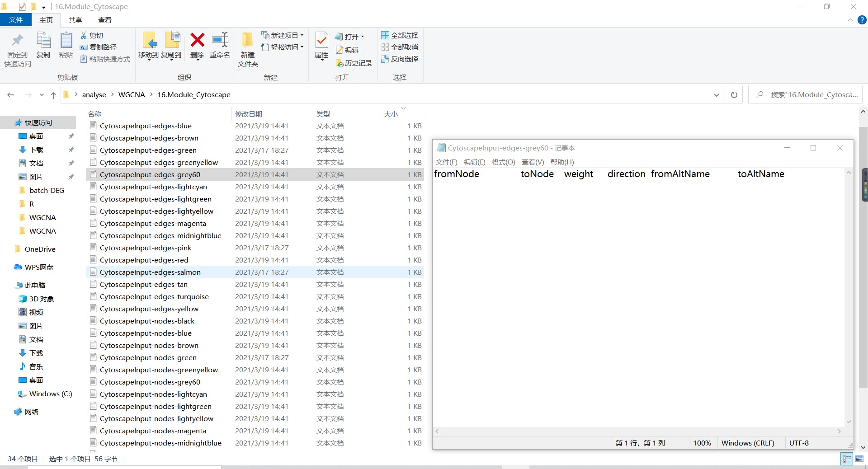Click the red Delete icon
The width and height of the screenshot is (868, 469).
click(197, 40)
